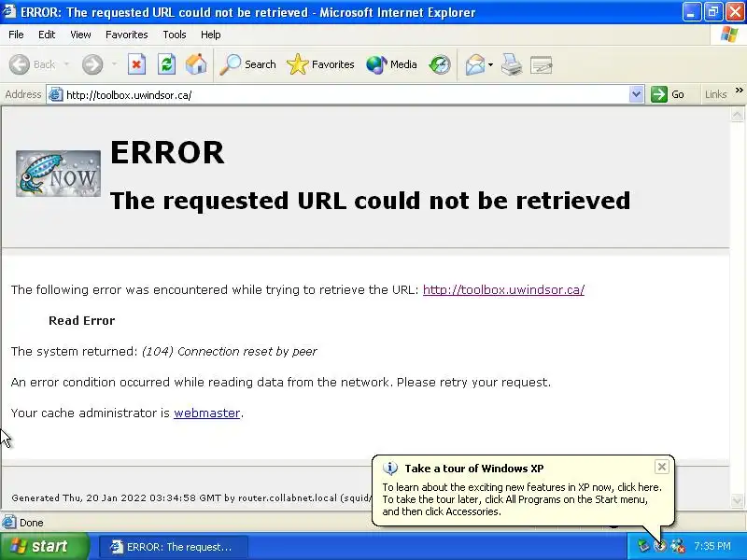Select the ERROR taskbar window button
Viewport: 747px width, 560px height.
coord(174,547)
